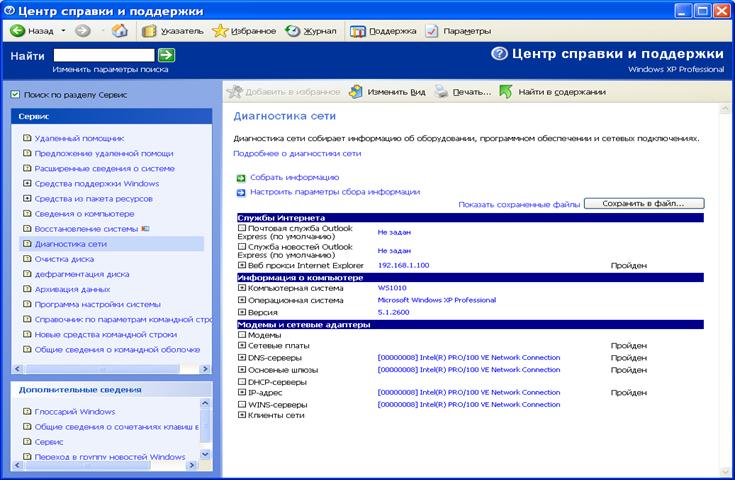Click the Печать print icon

pyautogui.click(x=443, y=92)
